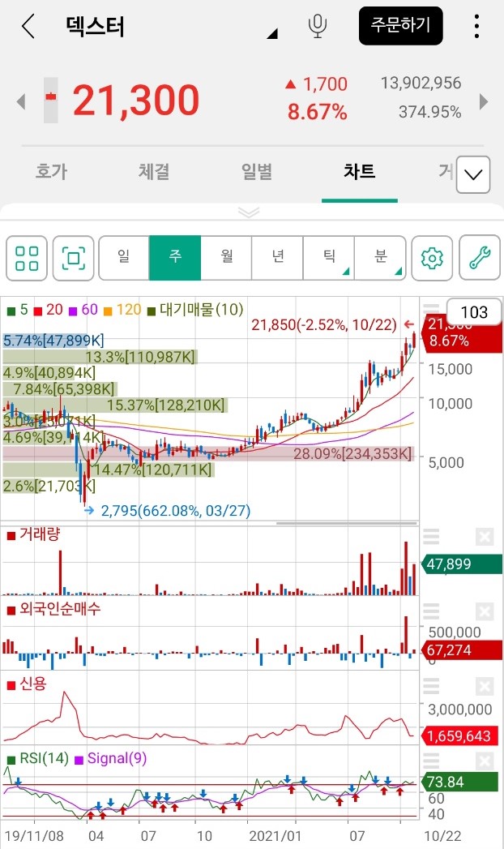The height and width of the screenshot is (849, 504).
Task: Tap the 28.09%[234,353K] volume profile bar
Action: point(208,454)
